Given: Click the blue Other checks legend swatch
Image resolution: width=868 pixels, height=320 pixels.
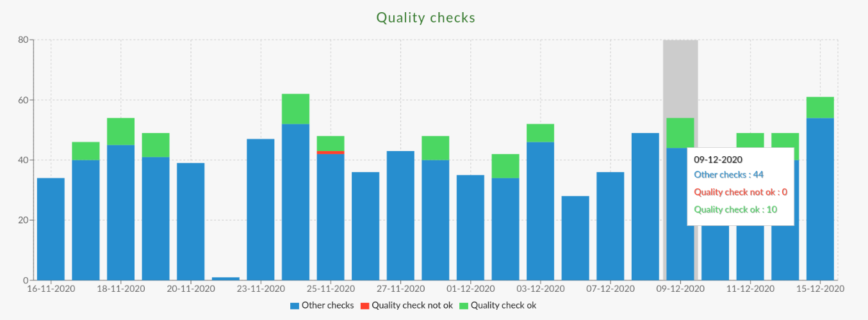Looking at the screenshot, I should [295, 306].
